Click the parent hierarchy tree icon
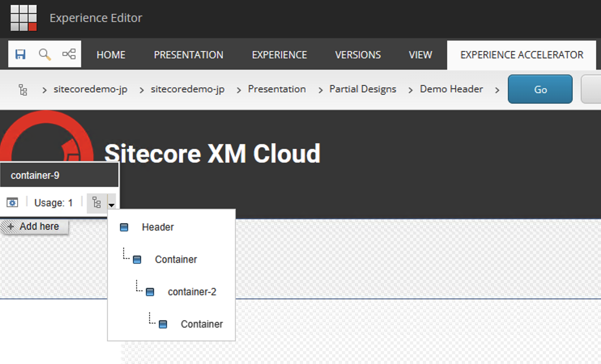This screenshot has width=601, height=364. (96, 202)
